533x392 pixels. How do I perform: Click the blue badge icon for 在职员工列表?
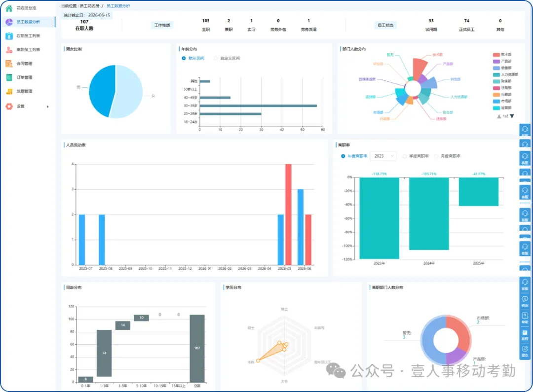coord(9,36)
